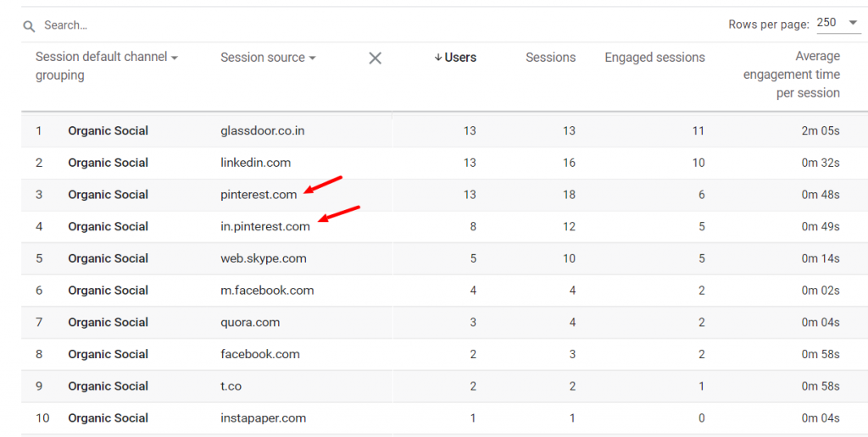Click the Users sort arrow
The width and height of the screenshot is (868, 437).
438,58
